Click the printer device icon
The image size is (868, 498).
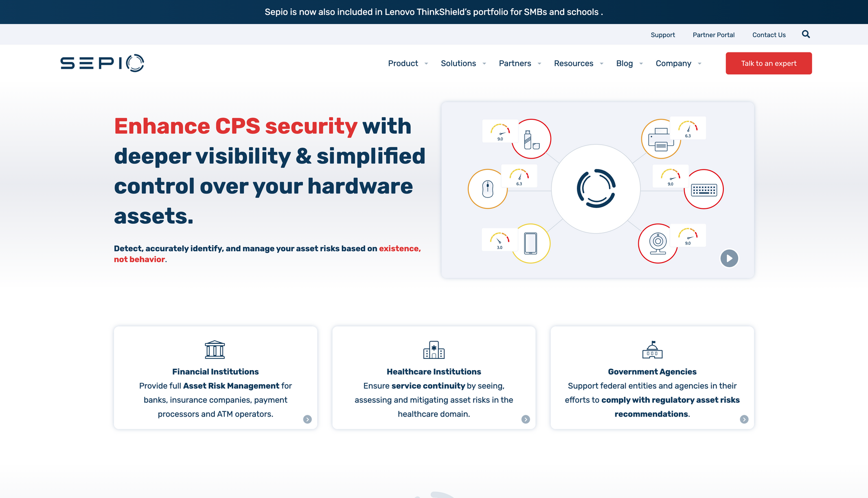pyautogui.click(x=660, y=139)
